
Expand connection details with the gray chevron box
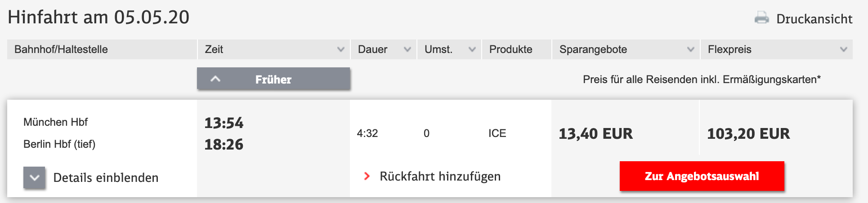point(34,177)
